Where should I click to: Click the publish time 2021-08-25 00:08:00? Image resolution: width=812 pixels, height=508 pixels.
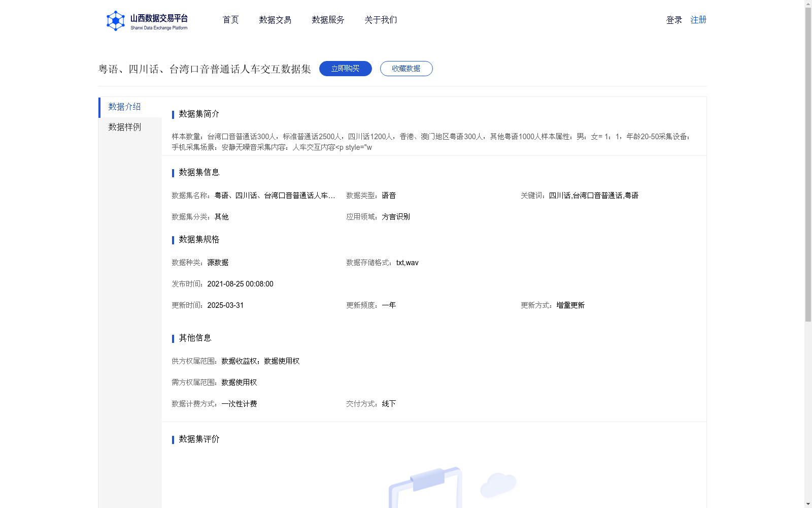coord(240,284)
